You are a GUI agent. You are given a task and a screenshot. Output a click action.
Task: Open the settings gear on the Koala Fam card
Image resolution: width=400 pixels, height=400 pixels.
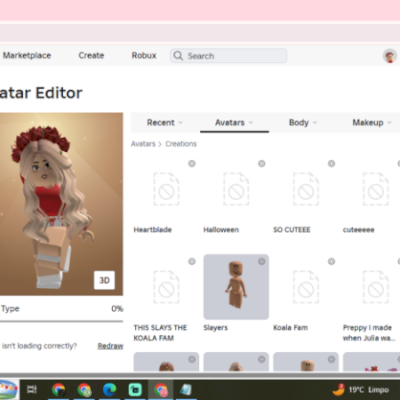[331, 261]
